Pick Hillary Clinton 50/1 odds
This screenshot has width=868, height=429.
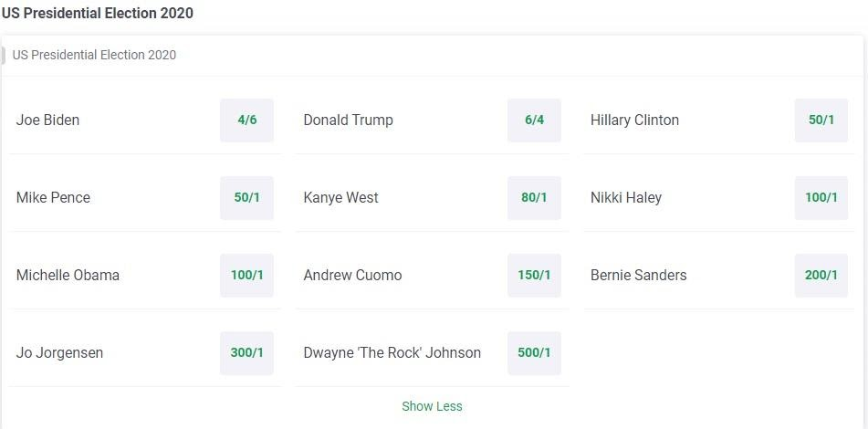821,120
